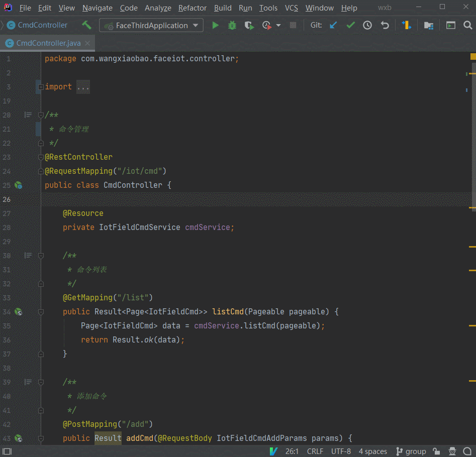Change file encoding UTF-8 in status bar
The width and height of the screenshot is (476, 457).
[341, 451]
